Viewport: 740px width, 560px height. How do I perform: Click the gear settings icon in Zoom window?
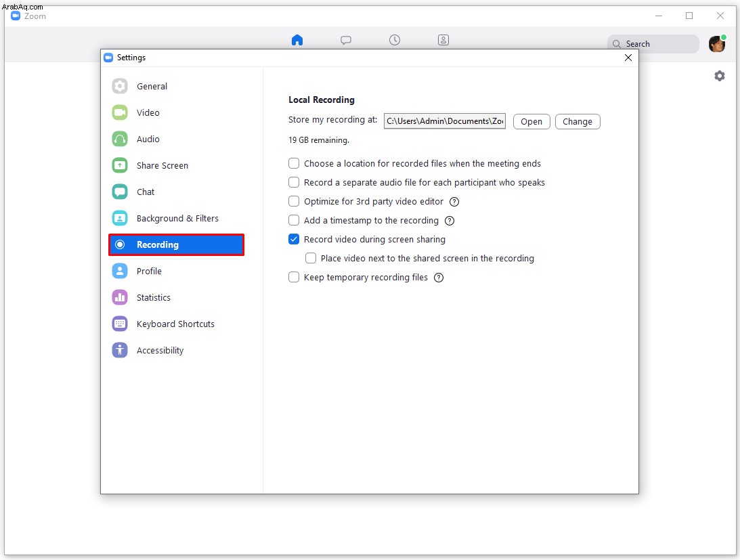pos(719,76)
